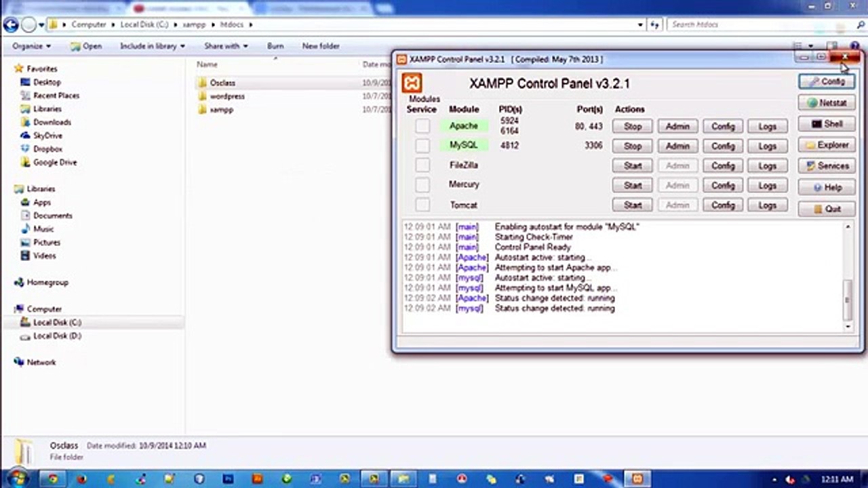Click the log scrollbar up arrow
Viewport: 868px width, 488px height.
[848, 226]
